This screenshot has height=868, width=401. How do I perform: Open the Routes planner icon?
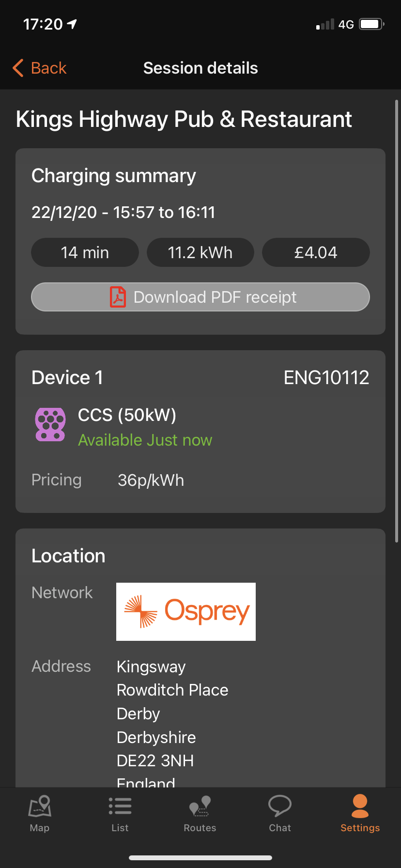click(x=200, y=806)
